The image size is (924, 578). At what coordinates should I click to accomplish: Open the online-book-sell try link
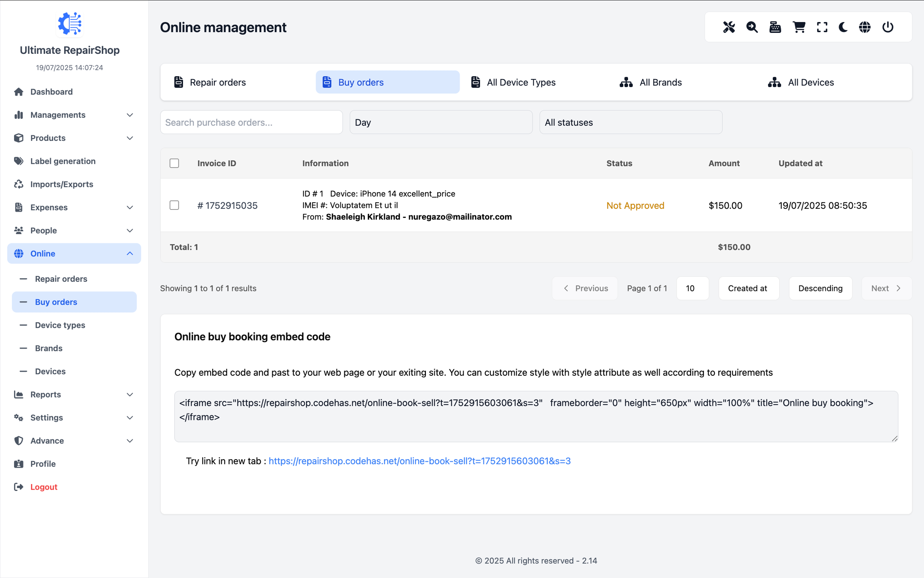tap(419, 461)
